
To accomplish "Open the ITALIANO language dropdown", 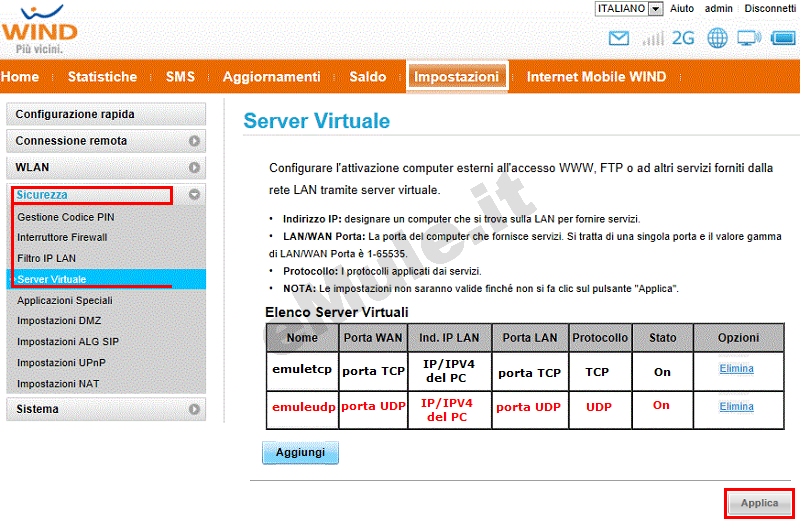I will click(x=629, y=9).
